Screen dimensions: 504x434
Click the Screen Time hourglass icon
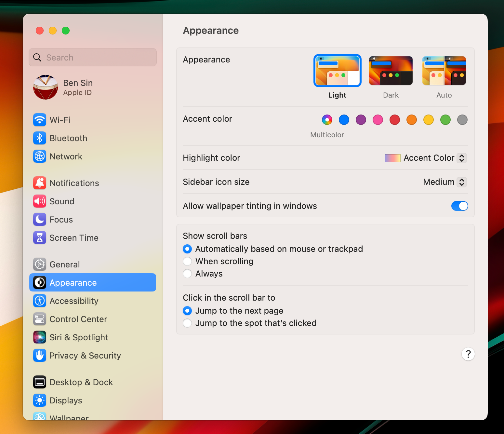coord(40,237)
